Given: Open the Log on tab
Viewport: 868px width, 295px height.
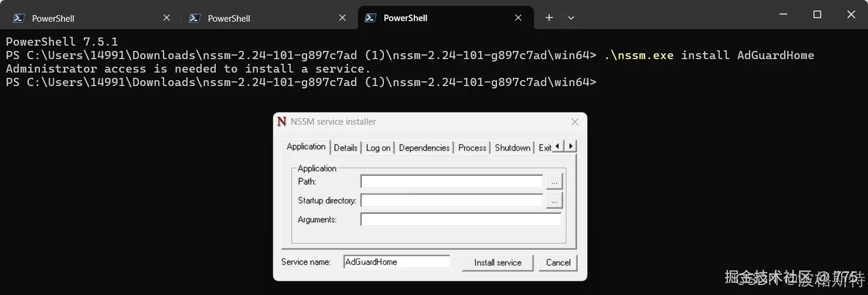Looking at the screenshot, I should (378, 148).
